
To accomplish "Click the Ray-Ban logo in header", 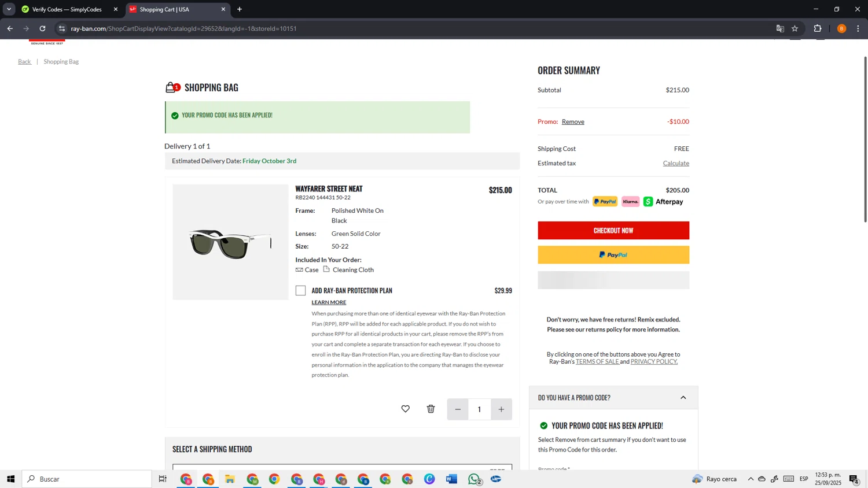I will coord(47,42).
